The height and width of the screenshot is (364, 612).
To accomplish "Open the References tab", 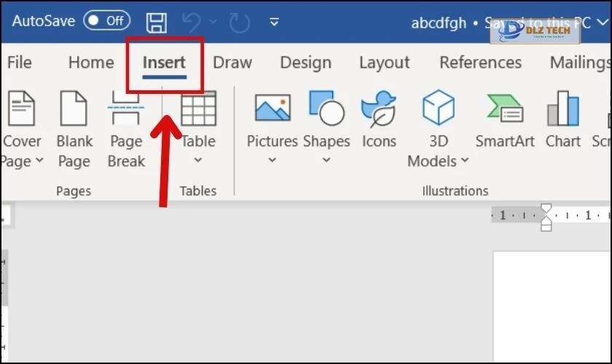I will 480,63.
